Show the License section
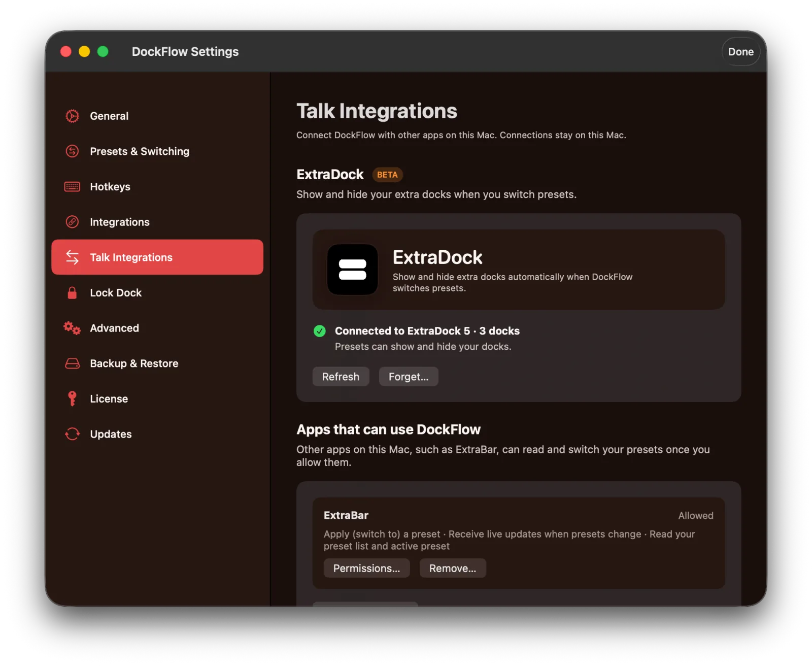Screen dimensions: 812x666 (x=157, y=398)
